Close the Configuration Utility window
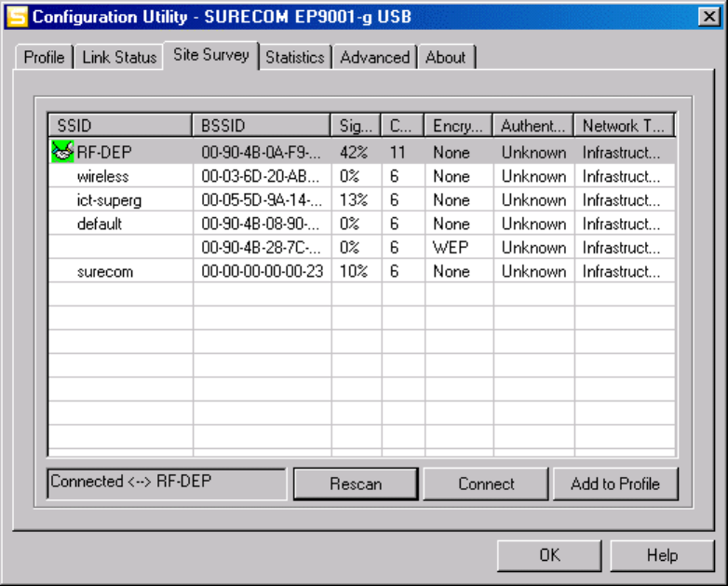Viewport: 728px width, 586px height. (709, 17)
